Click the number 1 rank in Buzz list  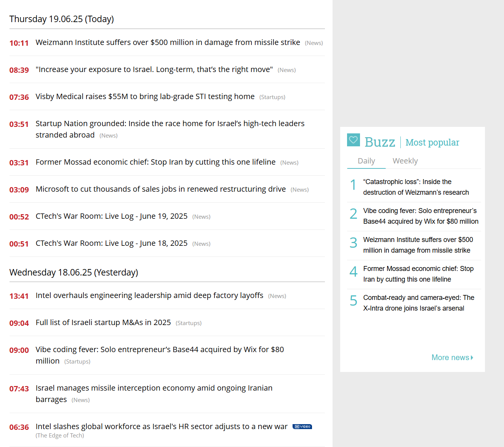353,185
